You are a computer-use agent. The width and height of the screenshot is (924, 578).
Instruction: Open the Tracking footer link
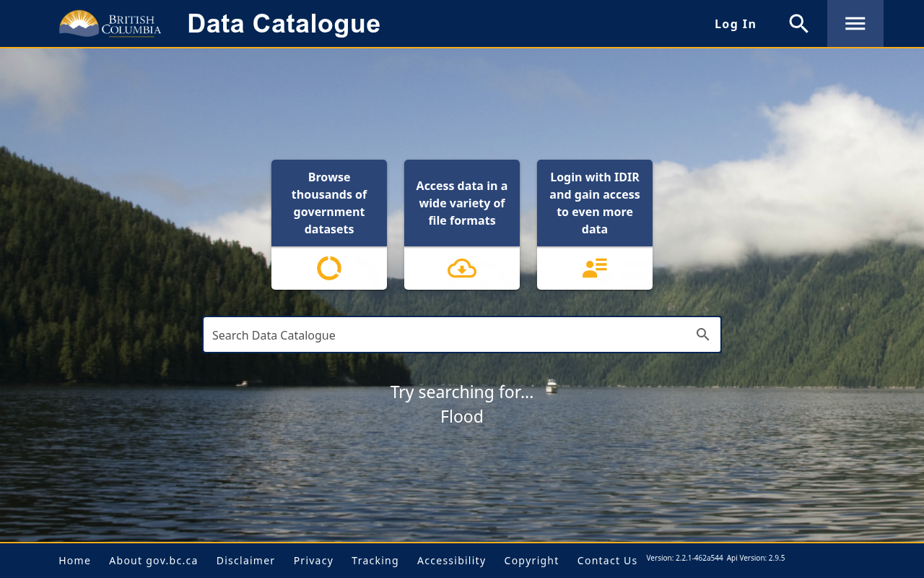pos(375,561)
